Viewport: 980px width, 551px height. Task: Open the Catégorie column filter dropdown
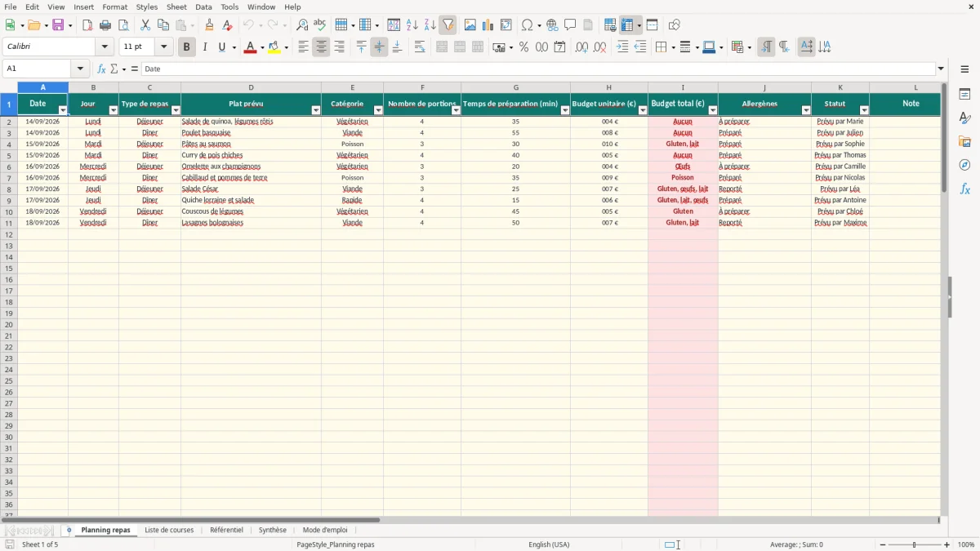378,110
